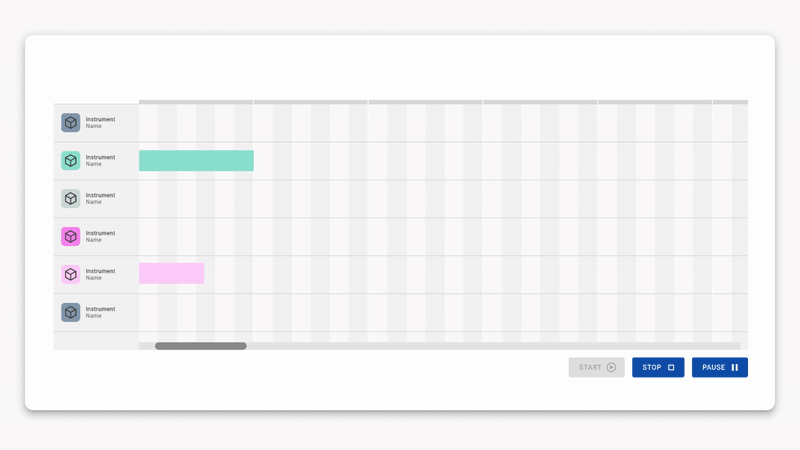This screenshot has width=800, height=450.
Task: Click the second timeline header segment
Action: (311, 102)
